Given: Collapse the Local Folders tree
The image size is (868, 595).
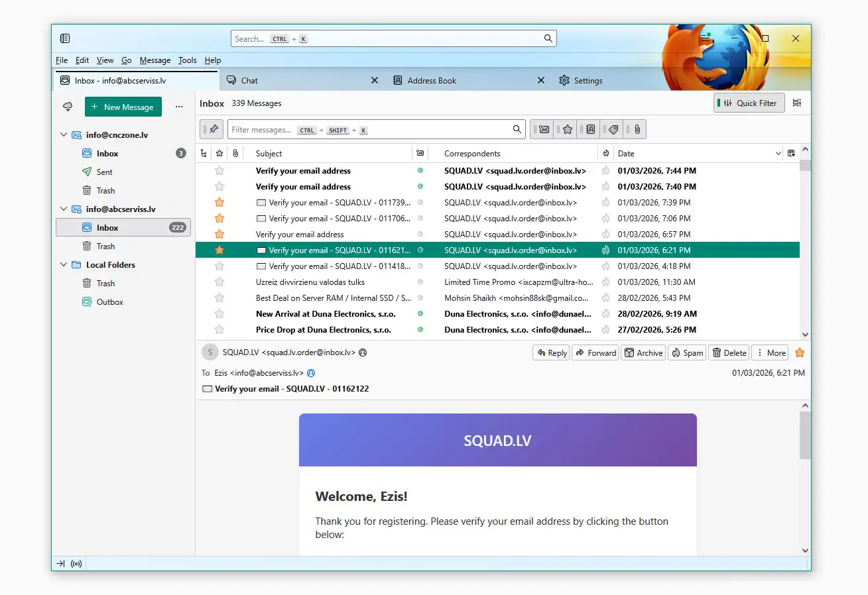Looking at the screenshot, I should pos(64,264).
